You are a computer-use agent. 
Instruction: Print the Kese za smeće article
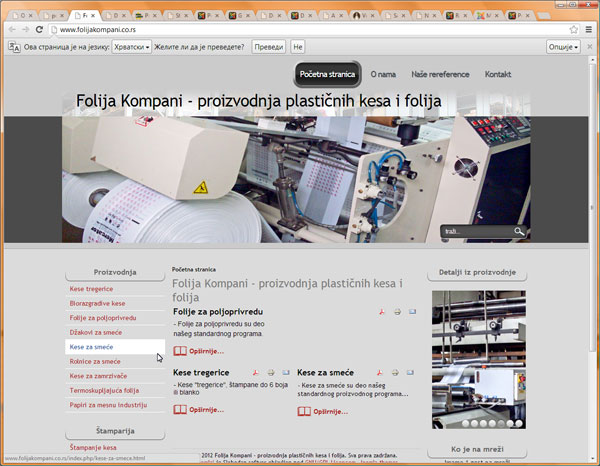396,372
